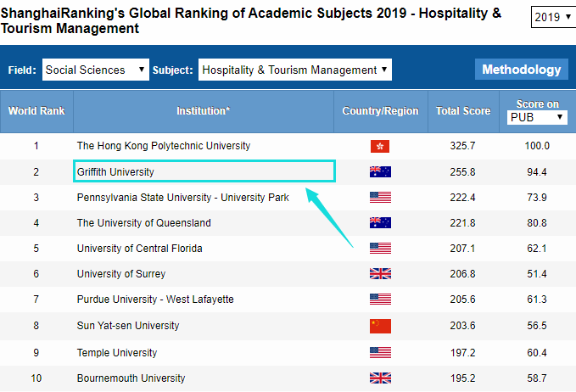Click the US flag for Temple University
Screen dimensions: 576x392
[x=380, y=352]
